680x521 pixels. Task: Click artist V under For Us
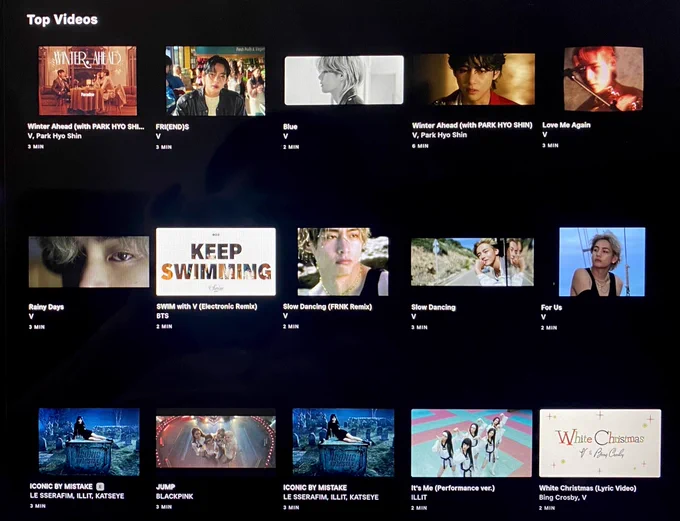click(x=543, y=318)
